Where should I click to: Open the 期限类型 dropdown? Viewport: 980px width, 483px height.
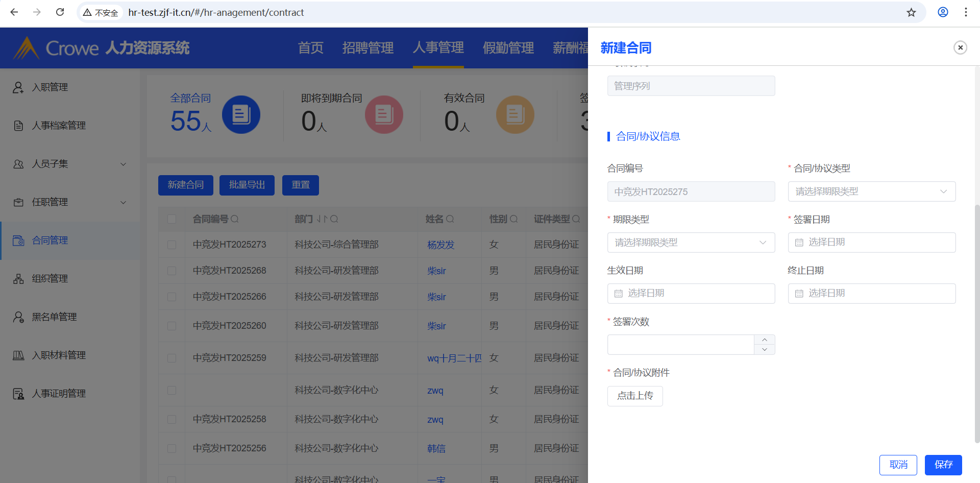tap(691, 243)
